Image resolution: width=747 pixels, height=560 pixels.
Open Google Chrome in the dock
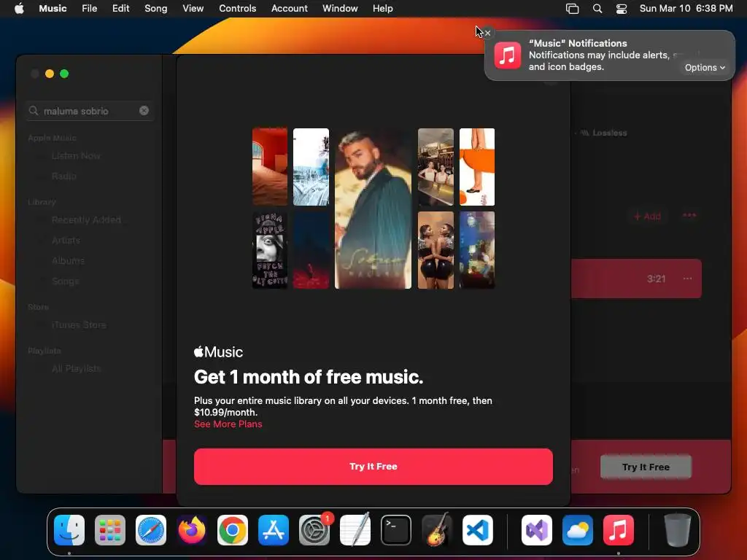(233, 530)
